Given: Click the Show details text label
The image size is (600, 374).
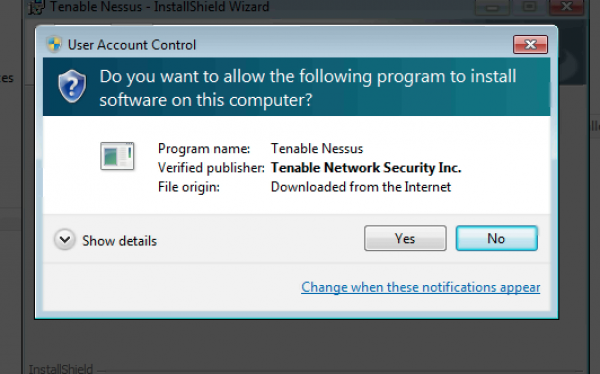Looking at the screenshot, I should (x=119, y=241).
